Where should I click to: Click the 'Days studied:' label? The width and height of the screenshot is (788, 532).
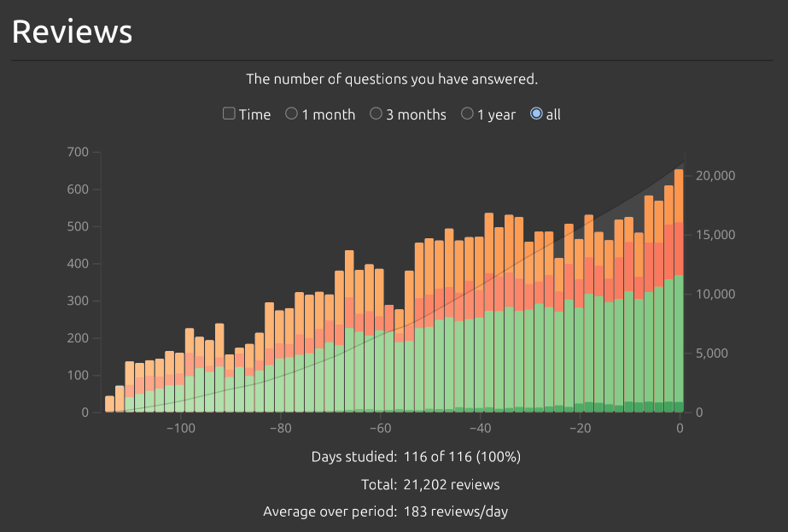tap(354, 457)
